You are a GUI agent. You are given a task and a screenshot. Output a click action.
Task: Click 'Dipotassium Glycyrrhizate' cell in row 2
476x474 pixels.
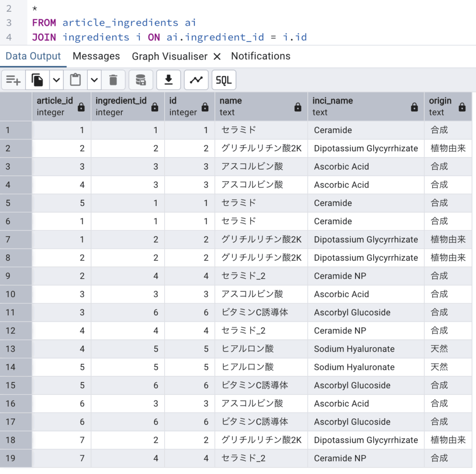tap(366, 148)
